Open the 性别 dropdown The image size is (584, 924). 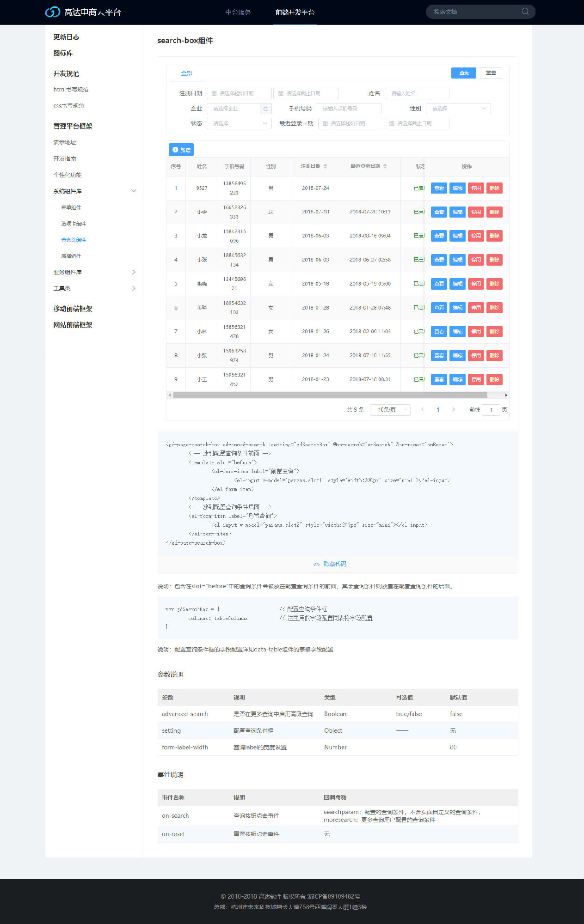click(x=458, y=109)
